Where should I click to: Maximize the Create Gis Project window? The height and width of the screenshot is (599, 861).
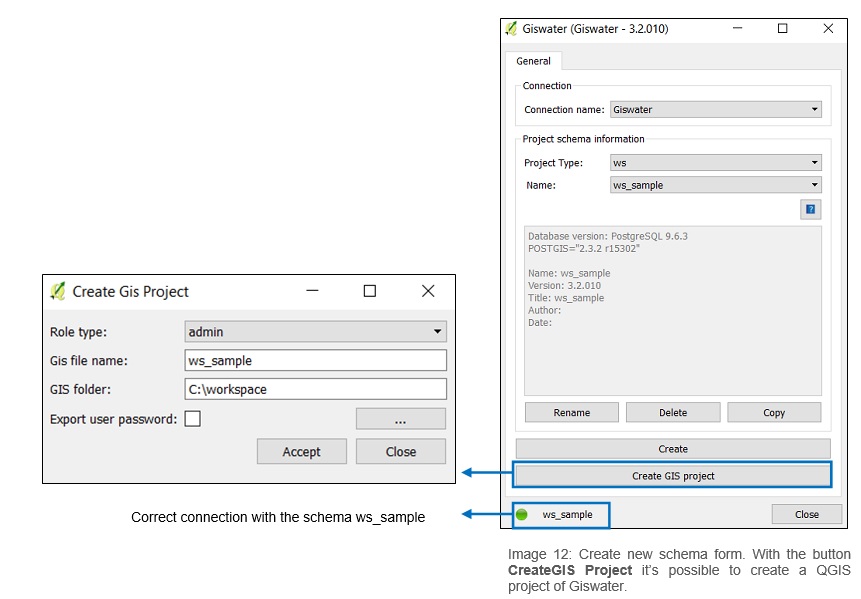pos(370,291)
